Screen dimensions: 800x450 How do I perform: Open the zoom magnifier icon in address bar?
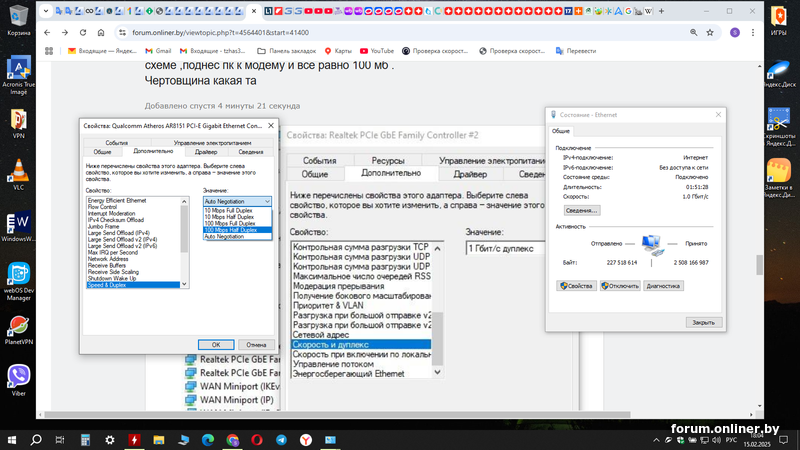[x=693, y=33]
